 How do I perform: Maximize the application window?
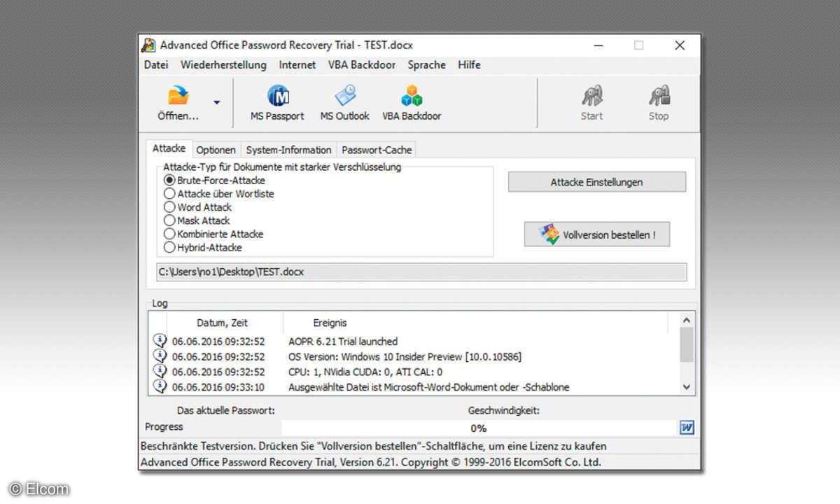(638, 45)
